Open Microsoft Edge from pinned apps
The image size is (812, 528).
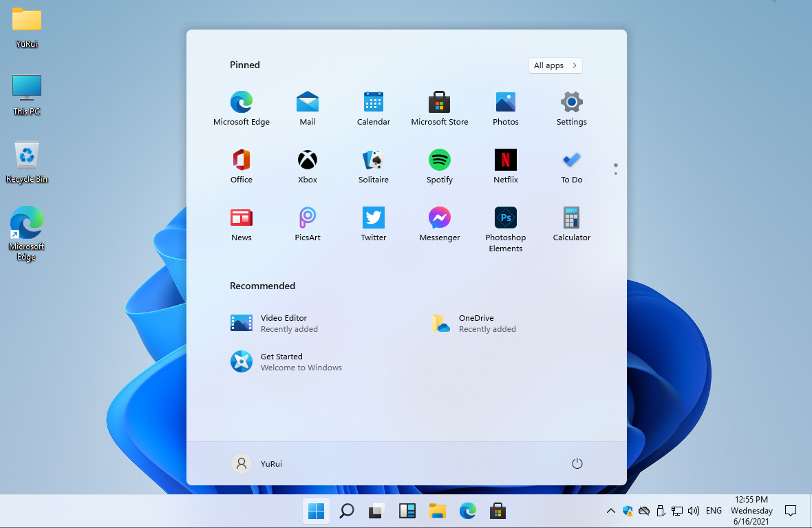[242, 108]
